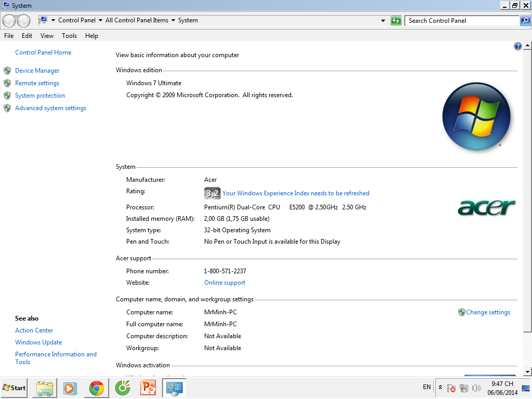The height and width of the screenshot is (399, 532).
Task: Click the volume speaker tray icon
Action: click(x=476, y=388)
